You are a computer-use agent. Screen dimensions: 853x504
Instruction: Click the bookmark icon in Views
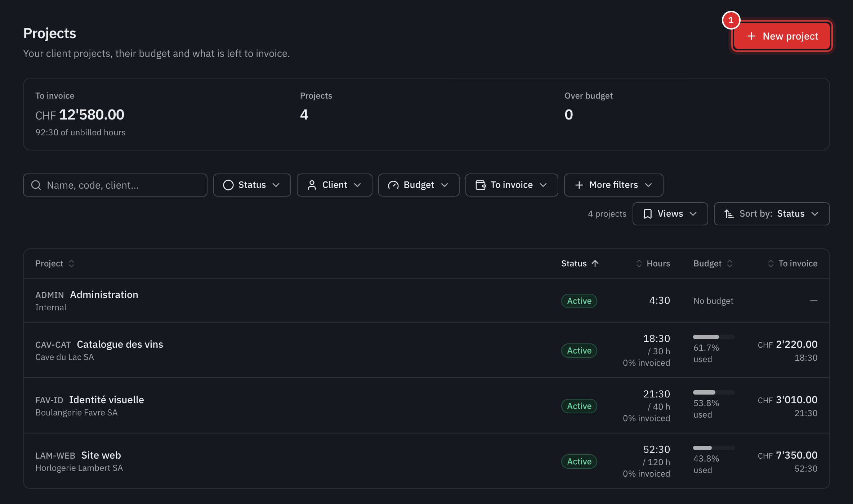(648, 214)
